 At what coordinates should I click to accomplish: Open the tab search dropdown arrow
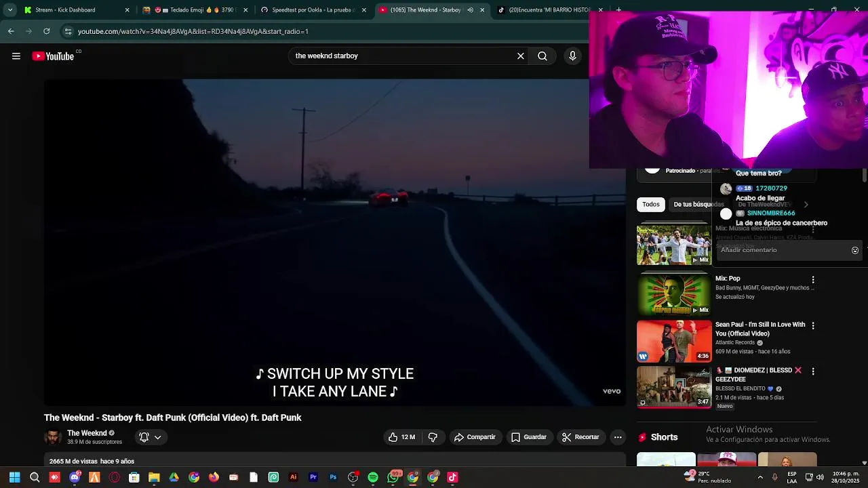pyautogui.click(x=9, y=10)
